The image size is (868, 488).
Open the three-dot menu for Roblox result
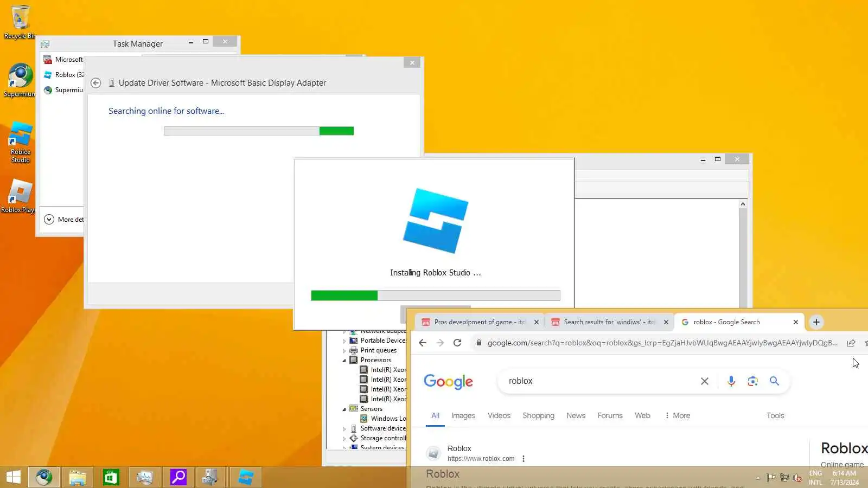(524, 459)
